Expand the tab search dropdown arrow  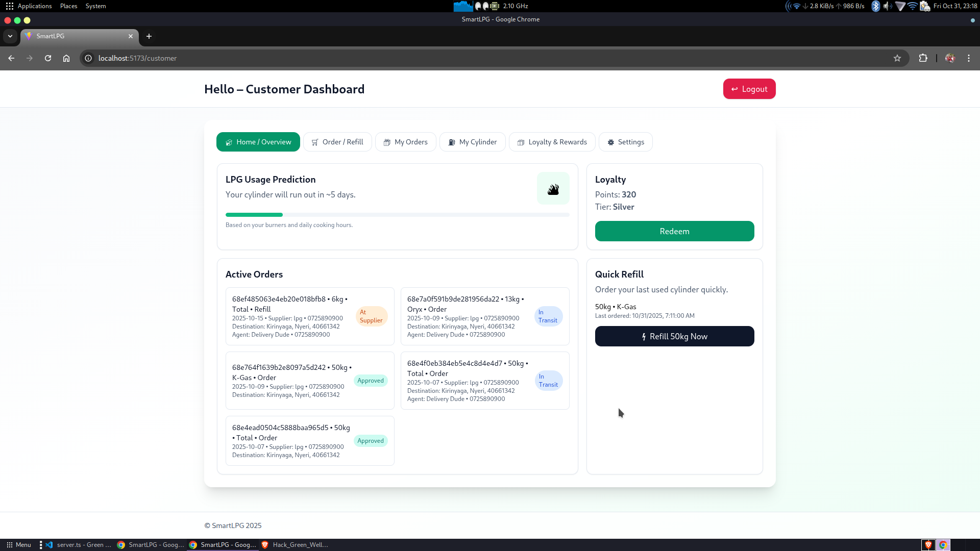pos(10,36)
